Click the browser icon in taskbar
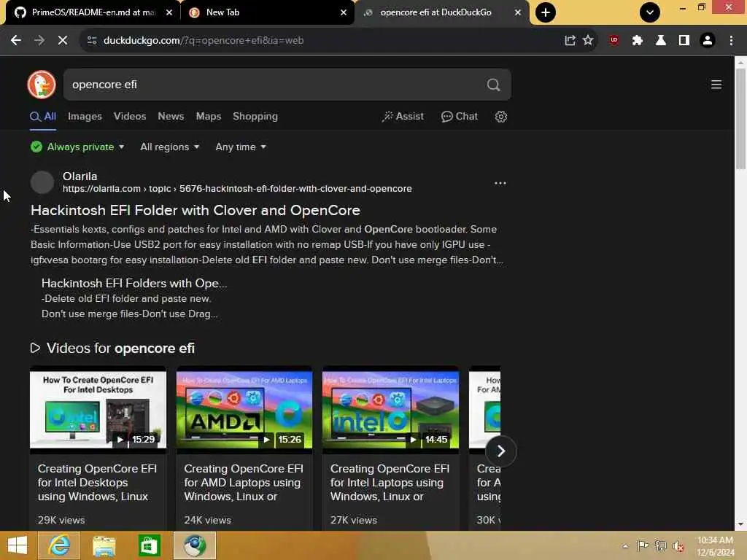 pos(195,545)
